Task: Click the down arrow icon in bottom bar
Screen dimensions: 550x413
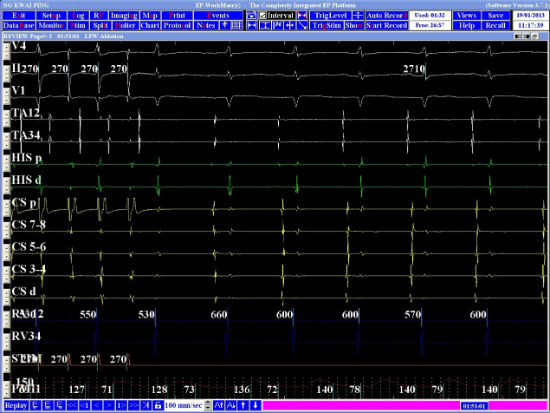Action: (255, 405)
